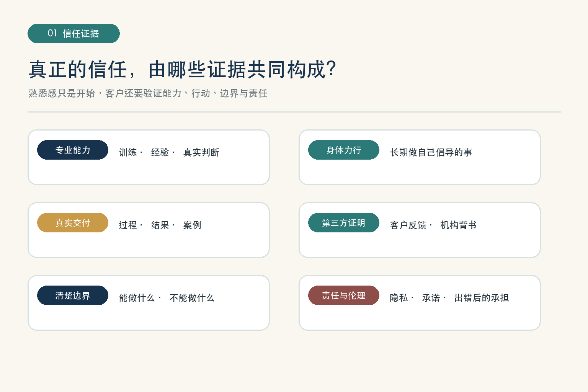Click the text 训练 in first card
The height and width of the screenshot is (392, 588).
pyautogui.click(x=128, y=152)
